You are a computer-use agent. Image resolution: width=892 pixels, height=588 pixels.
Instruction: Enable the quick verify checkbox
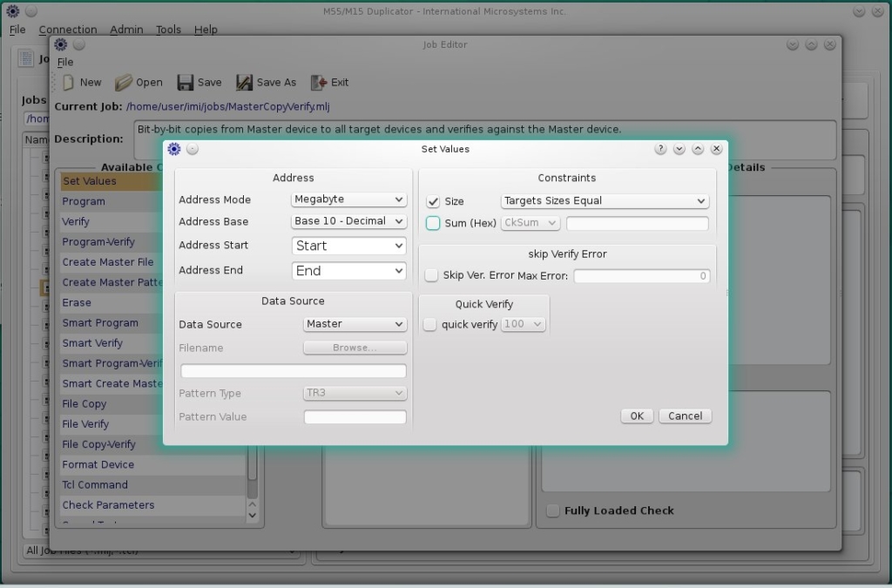point(429,324)
